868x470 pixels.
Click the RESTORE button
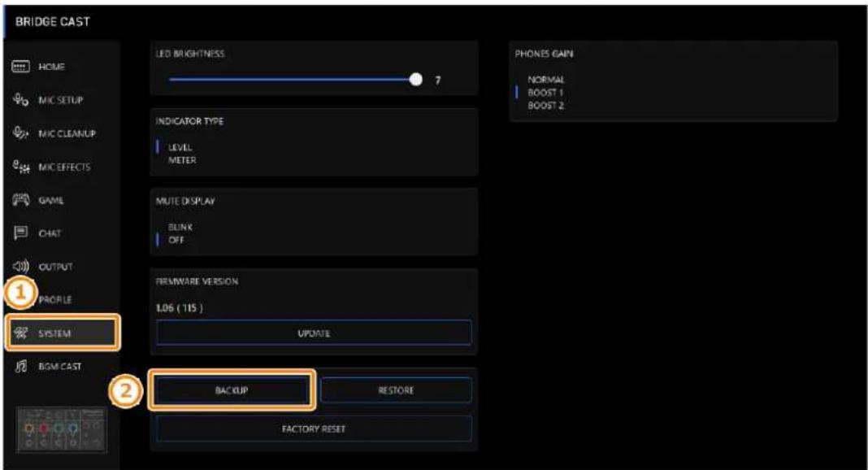tap(396, 390)
